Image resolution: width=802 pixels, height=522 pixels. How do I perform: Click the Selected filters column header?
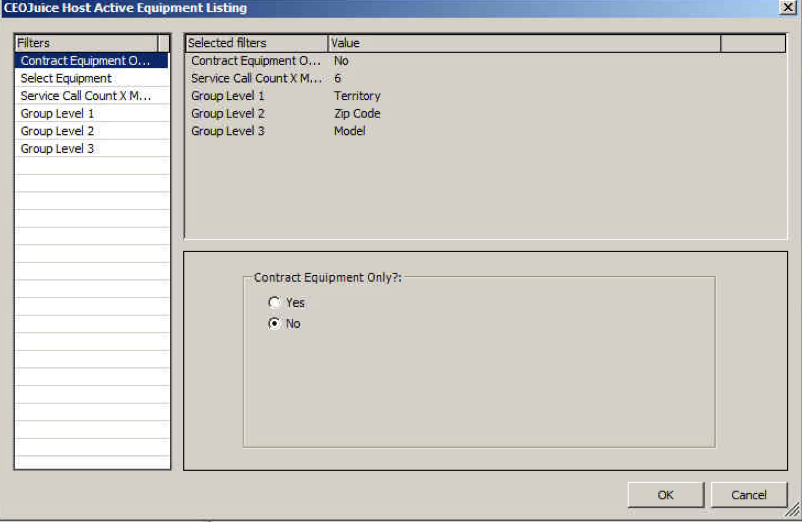coord(256,43)
